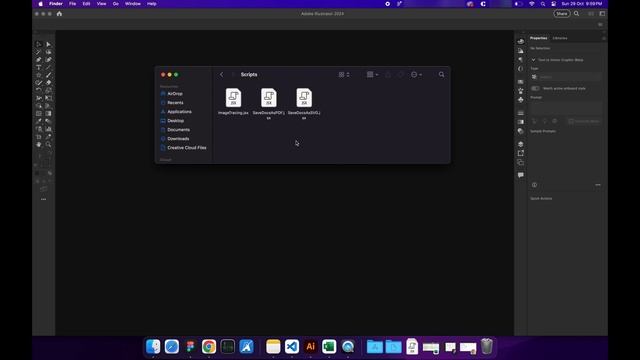This screenshot has width=640, height=360.
Task: Switch to the Libraries tab
Action: click(560, 38)
